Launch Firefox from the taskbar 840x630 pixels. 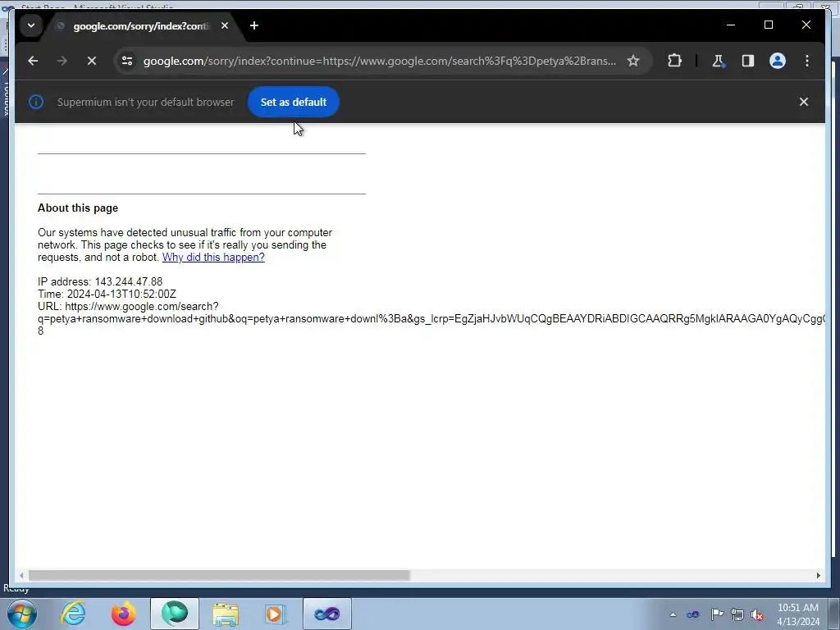click(x=123, y=614)
